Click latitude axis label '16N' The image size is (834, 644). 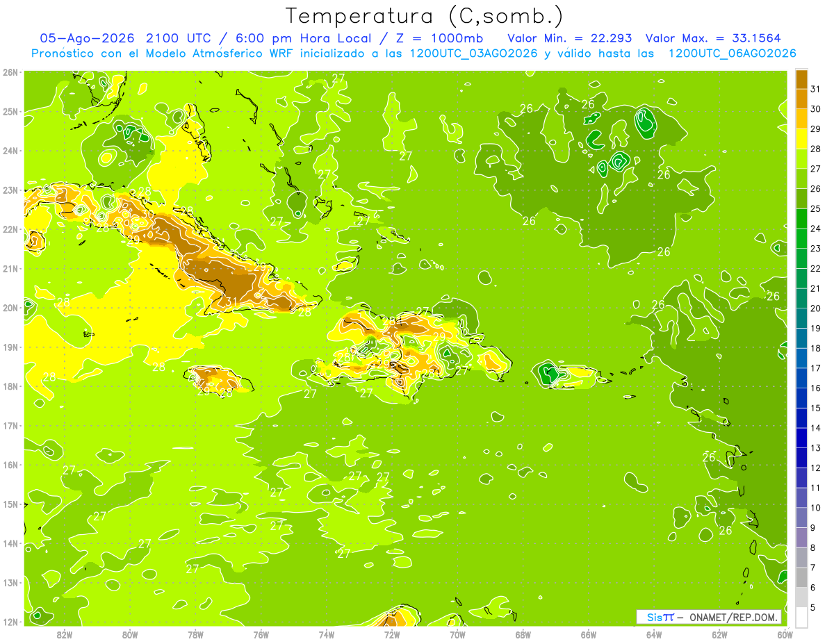pos(10,465)
